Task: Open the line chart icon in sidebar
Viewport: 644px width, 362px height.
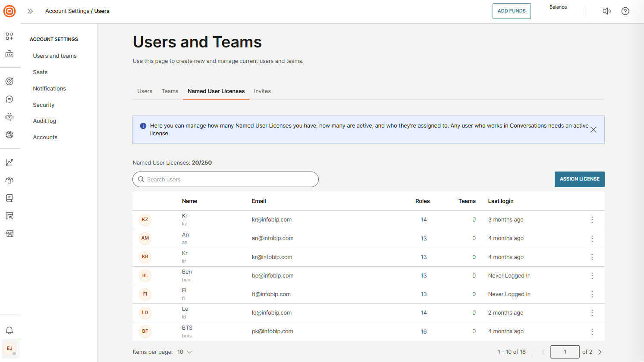Action: 9,162
